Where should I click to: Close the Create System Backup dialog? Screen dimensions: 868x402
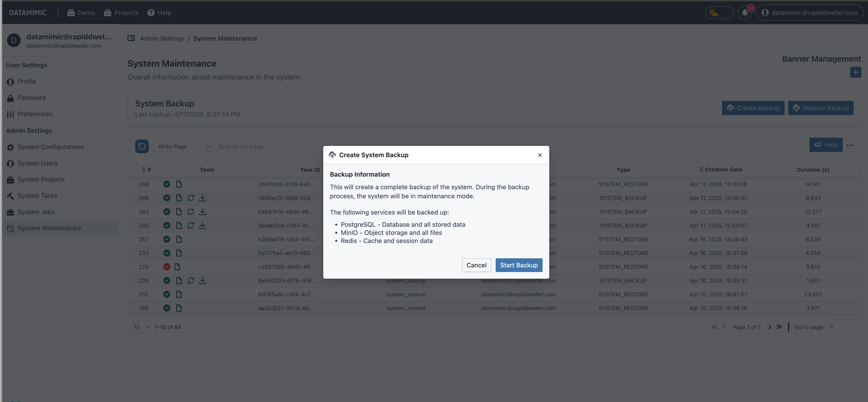point(540,155)
